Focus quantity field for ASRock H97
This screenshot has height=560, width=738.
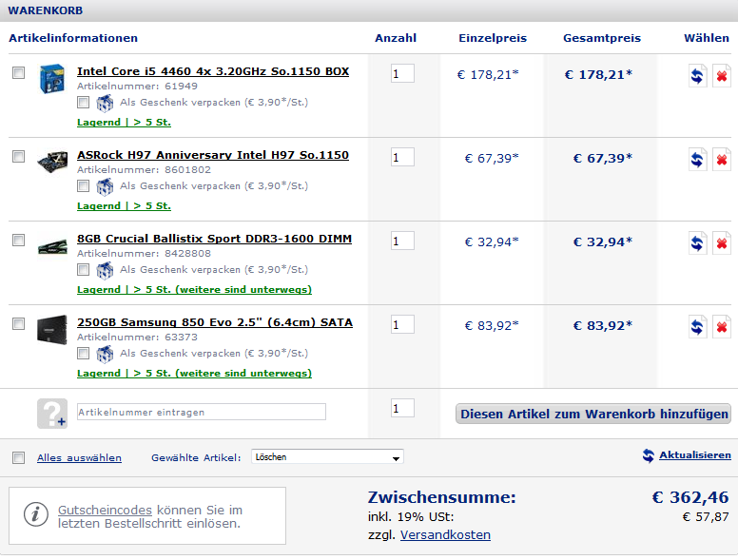(x=402, y=157)
